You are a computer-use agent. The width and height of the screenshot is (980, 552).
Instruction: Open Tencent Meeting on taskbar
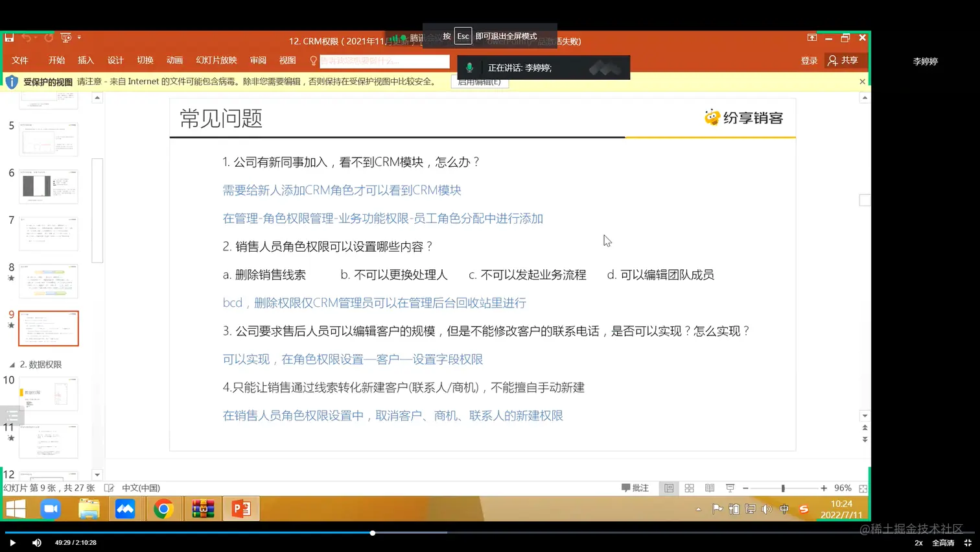pos(125,509)
